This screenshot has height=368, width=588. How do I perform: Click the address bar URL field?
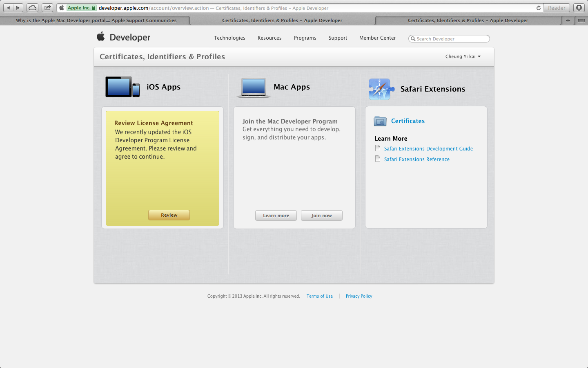(300, 8)
